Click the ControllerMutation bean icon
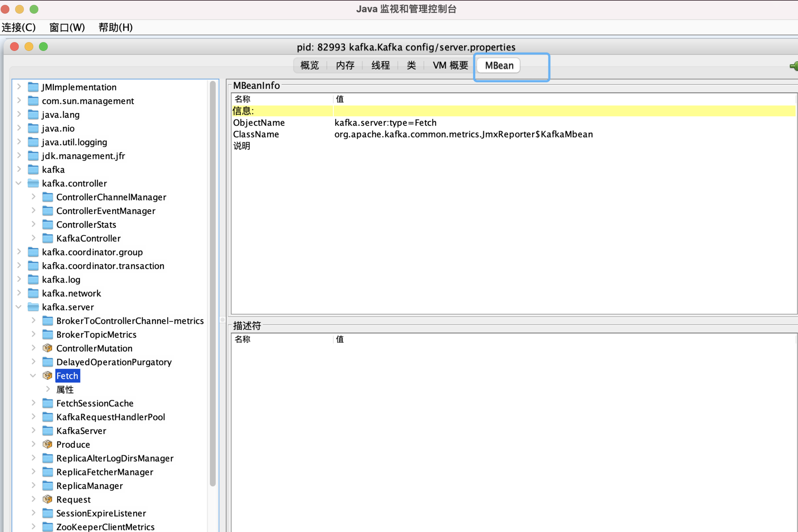 (x=47, y=348)
